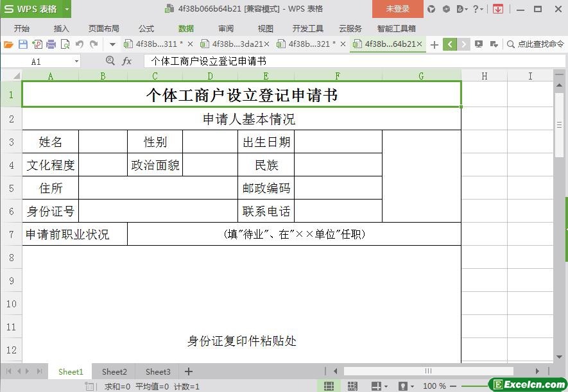Open the 智能工具箱 ribbon tab
568x392 pixels.
396,29
